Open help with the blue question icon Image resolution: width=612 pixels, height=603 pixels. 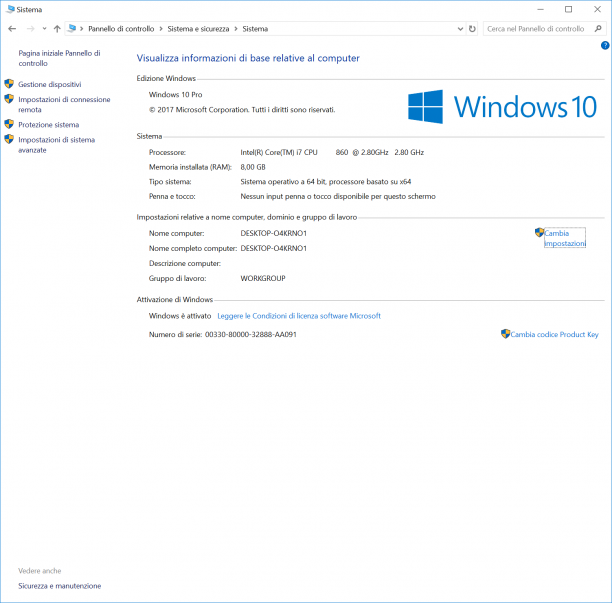click(x=605, y=46)
